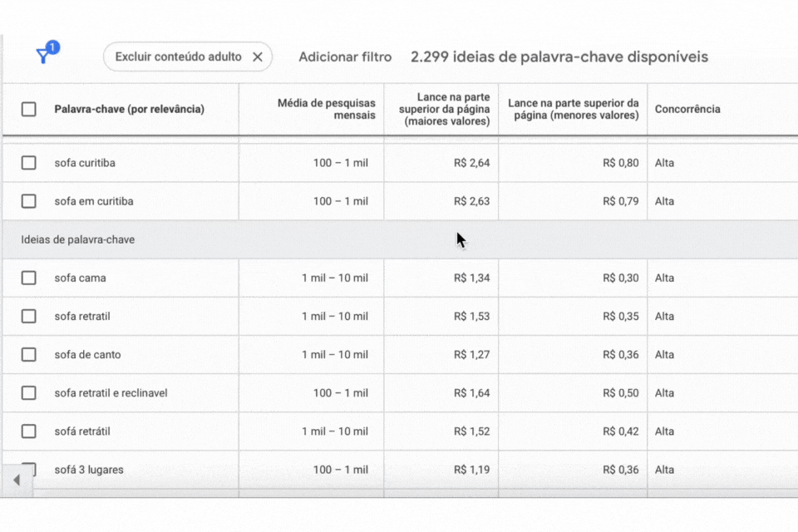Click the Ideias de palavra-chave section row

point(78,239)
